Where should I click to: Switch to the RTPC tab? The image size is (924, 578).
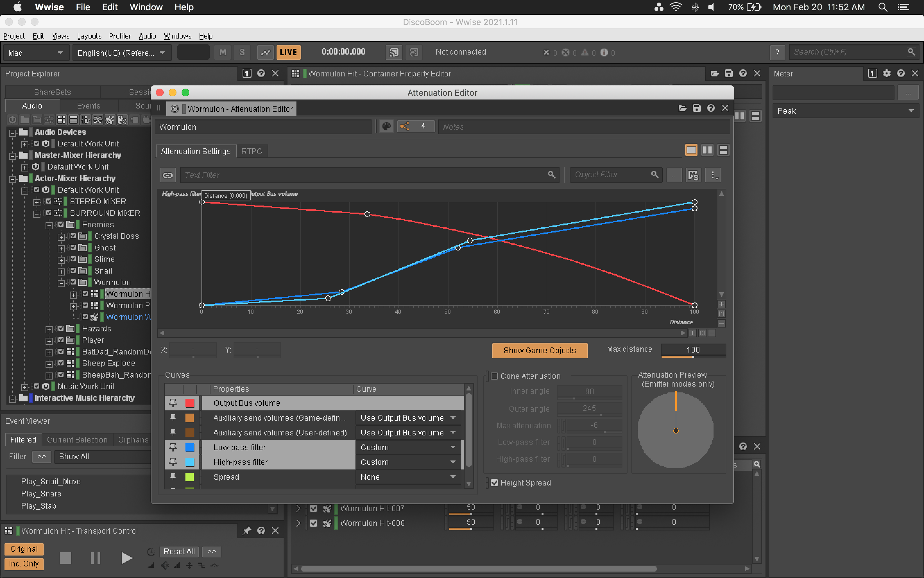coord(252,151)
